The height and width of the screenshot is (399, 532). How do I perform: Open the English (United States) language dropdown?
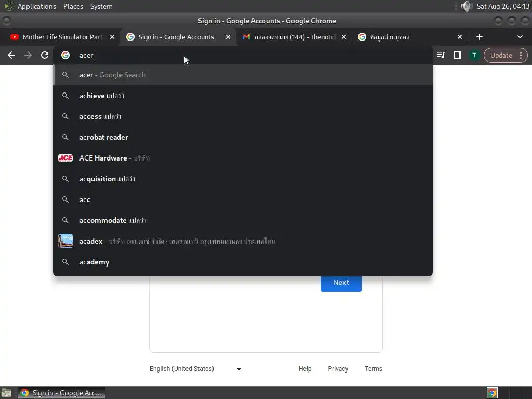[x=196, y=369]
